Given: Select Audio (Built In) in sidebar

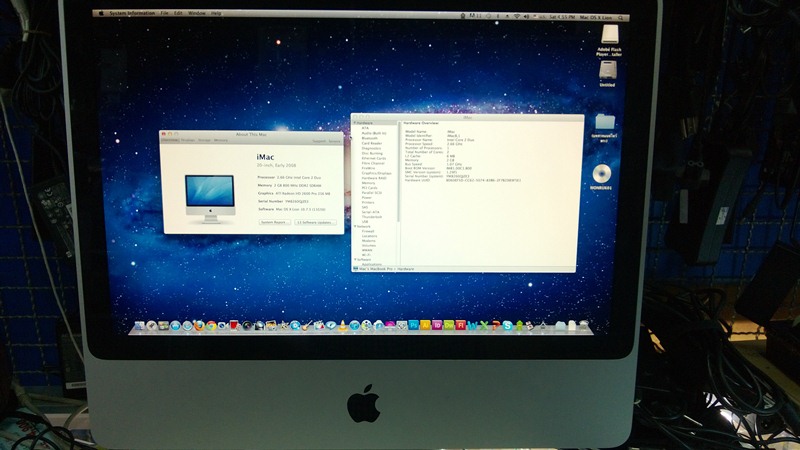Looking at the screenshot, I should [374, 133].
